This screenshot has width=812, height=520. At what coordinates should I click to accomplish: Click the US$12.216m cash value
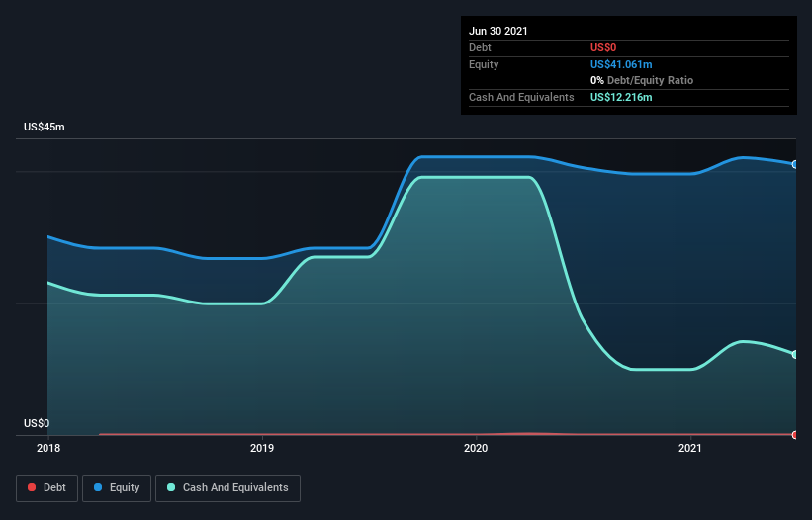click(x=621, y=97)
